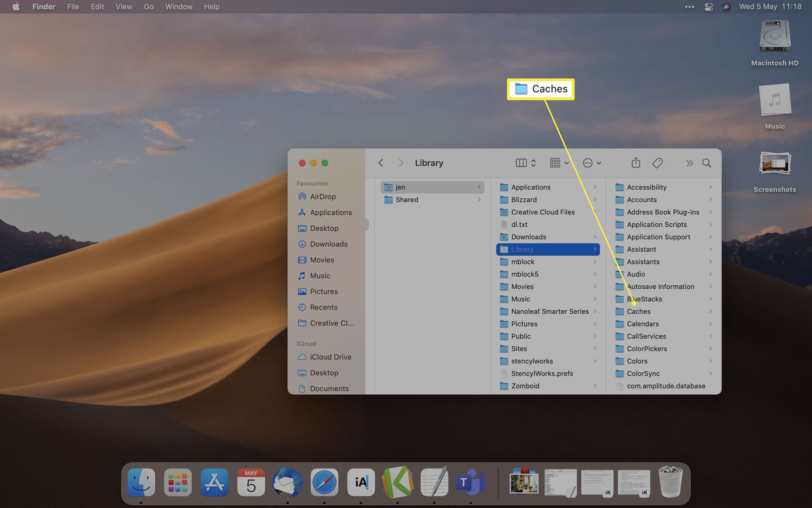Image resolution: width=812 pixels, height=508 pixels.
Task: Open the Go menu in menu bar
Action: click(x=148, y=6)
